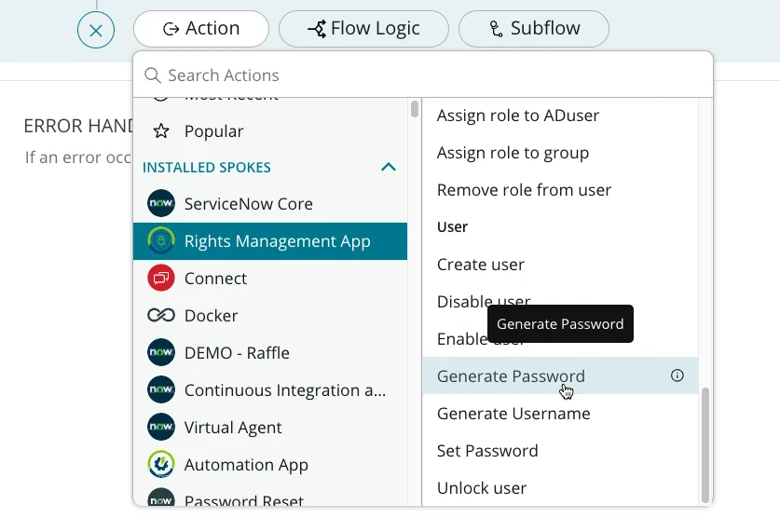This screenshot has width=780, height=532.
Task: Click the actions list scrollbar thumb
Action: click(x=705, y=445)
